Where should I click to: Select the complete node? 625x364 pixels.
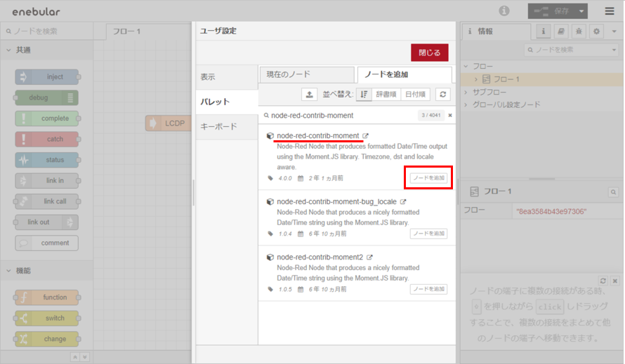click(x=47, y=119)
